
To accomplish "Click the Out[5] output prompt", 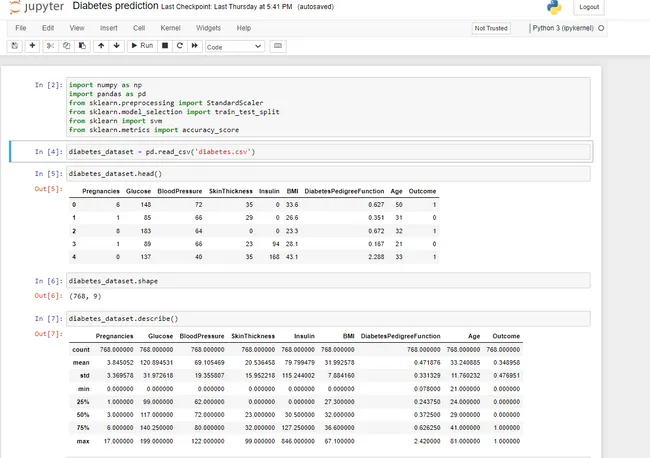I will click(49, 189).
